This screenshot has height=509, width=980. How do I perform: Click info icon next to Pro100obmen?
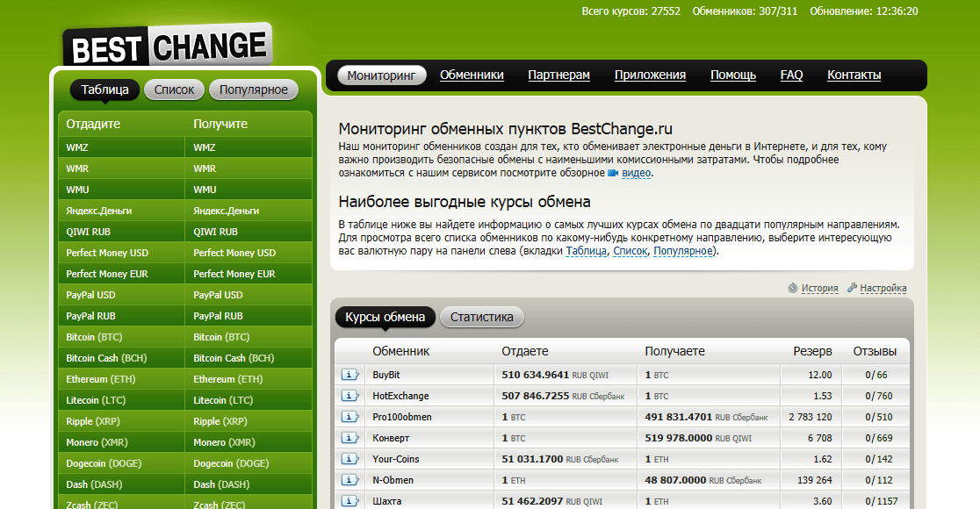coord(349,417)
